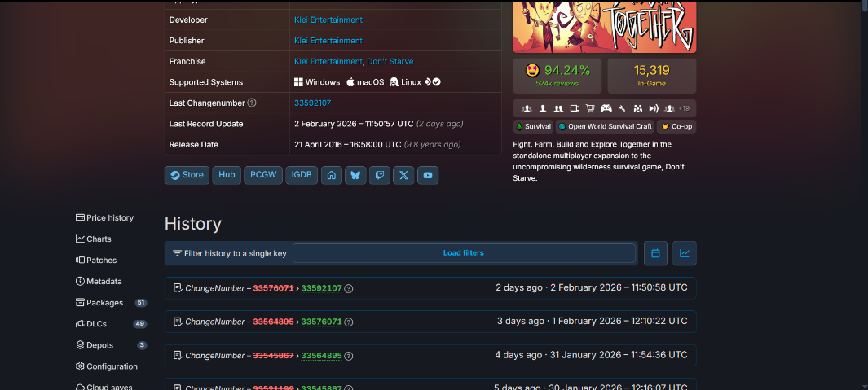Click the YouTube icon button
Viewport: 868px width, 390px height.
click(x=428, y=175)
